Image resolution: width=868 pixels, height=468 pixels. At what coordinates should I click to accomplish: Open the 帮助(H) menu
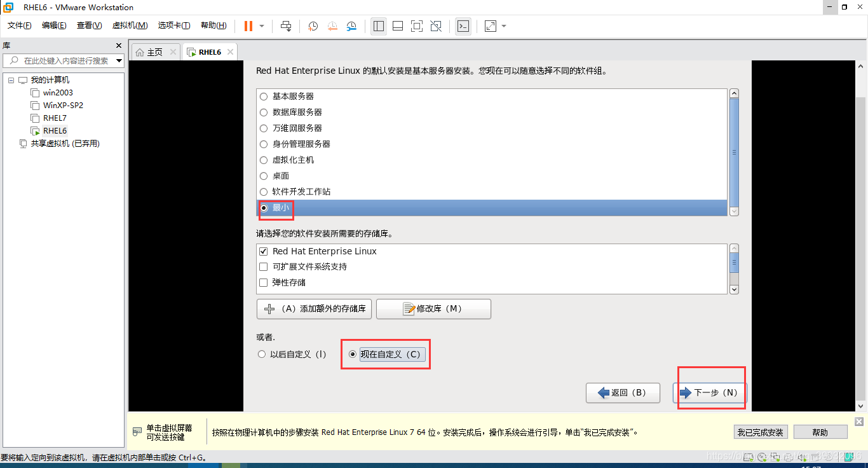coord(214,25)
